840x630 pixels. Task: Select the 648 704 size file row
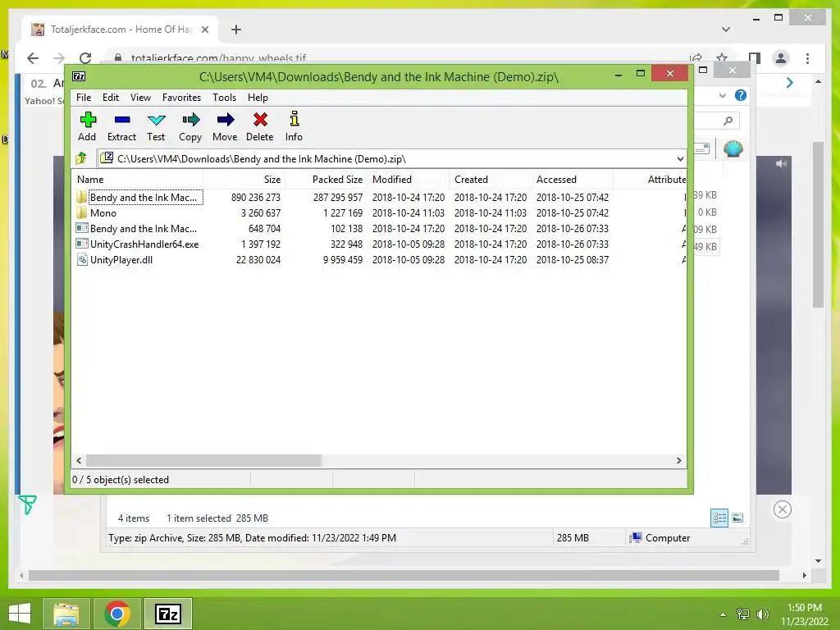[x=379, y=228]
